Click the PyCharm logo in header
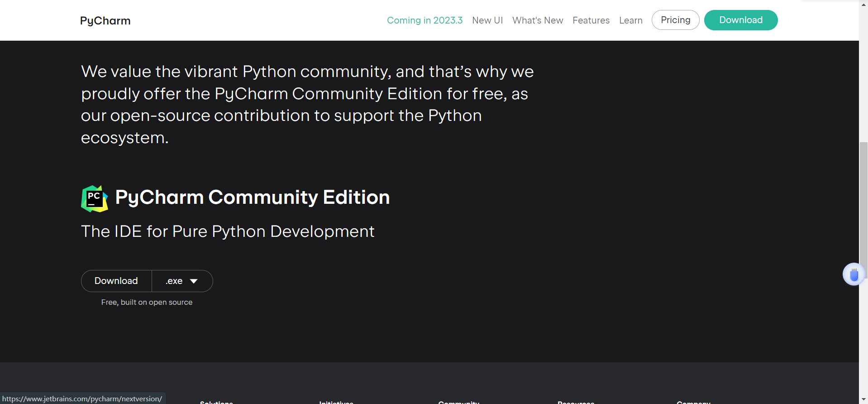Screen dimensions: 868x404 [105, 21]
